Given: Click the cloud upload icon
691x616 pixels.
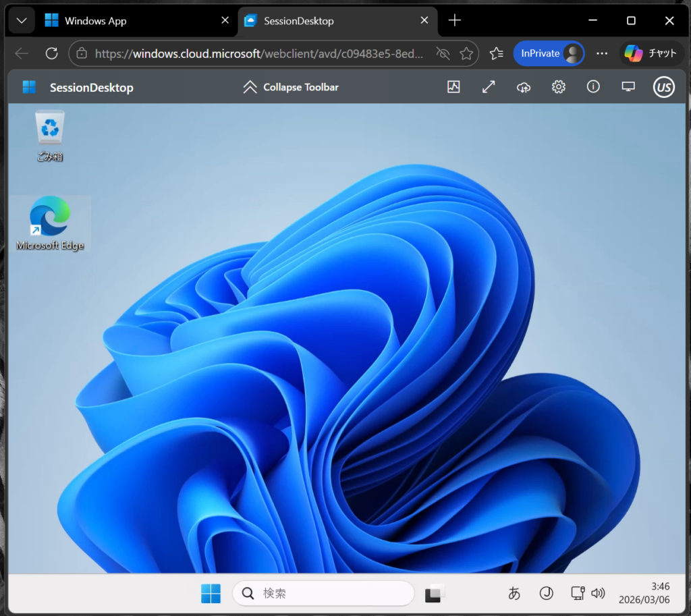Looking at the screenshot, I should click(524, 87).
